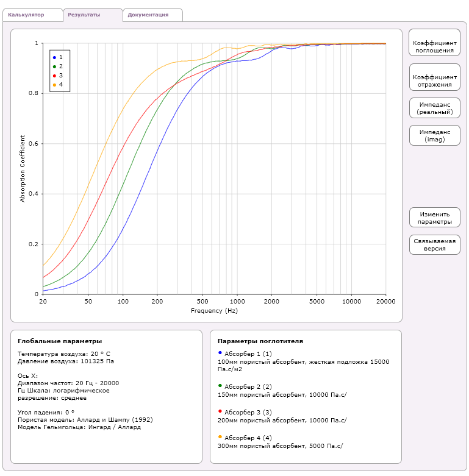Click the Изменить параметры button

tap(434, 218)
